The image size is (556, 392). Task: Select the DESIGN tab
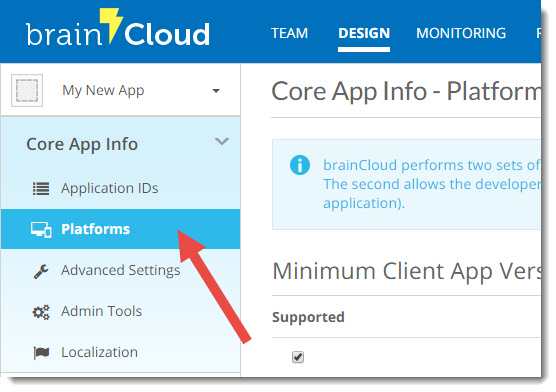point(364,33)
